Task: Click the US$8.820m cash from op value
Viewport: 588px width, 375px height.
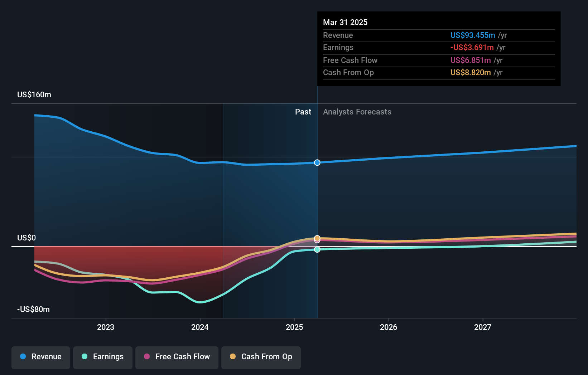Action: 471,73
